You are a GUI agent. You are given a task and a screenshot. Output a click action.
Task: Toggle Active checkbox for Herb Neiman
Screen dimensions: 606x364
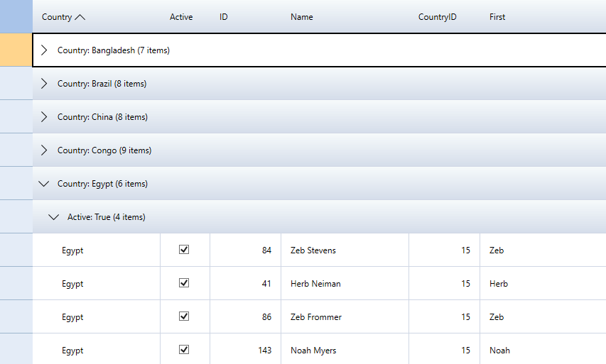click(x=184, y=283)
